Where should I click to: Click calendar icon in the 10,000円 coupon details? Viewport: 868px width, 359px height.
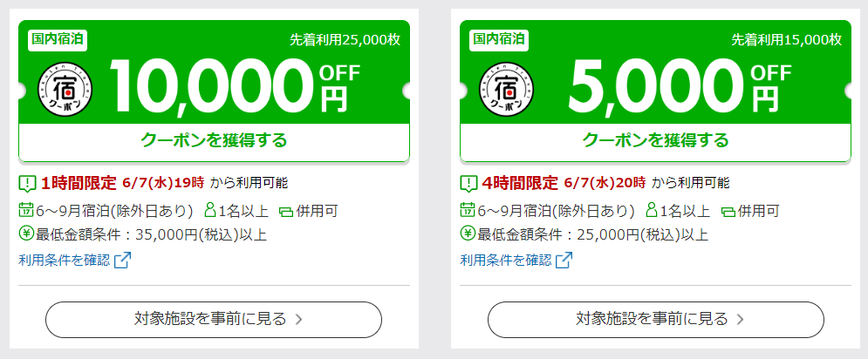coord(26,210)
